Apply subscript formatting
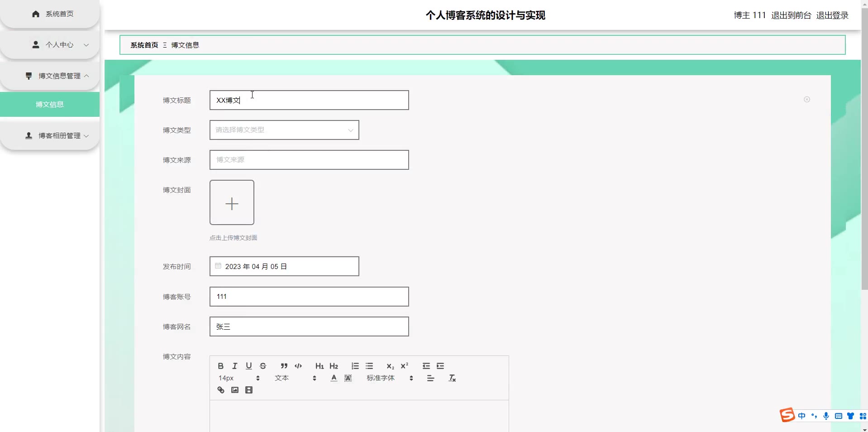Screen dimensions: 868x432 (x=390, y=366)
